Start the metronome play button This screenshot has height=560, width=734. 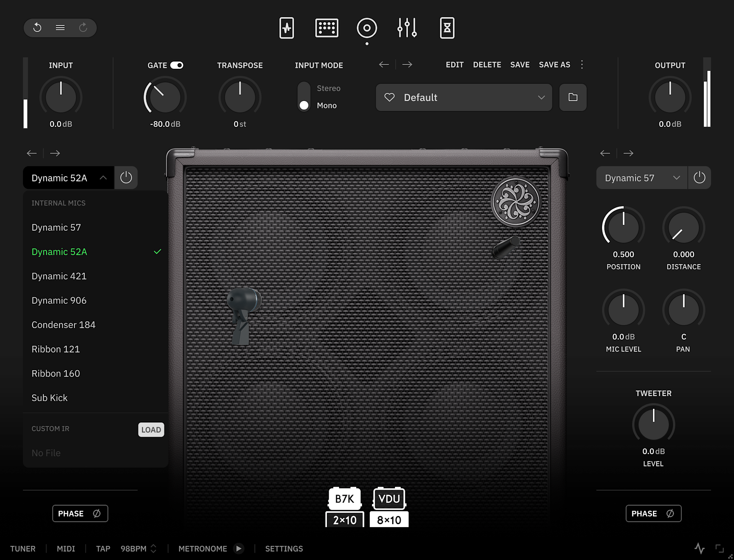pos(239,549)
